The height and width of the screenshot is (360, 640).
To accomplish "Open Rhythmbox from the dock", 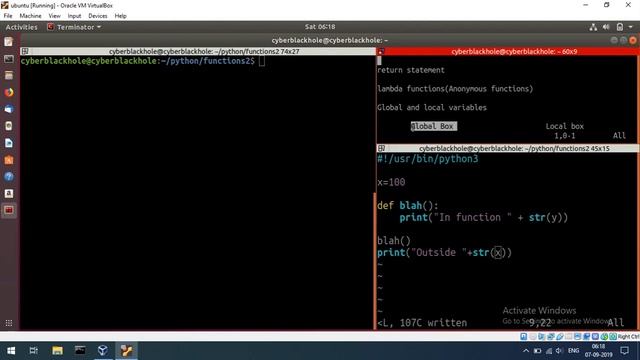I will click(x=9, y=126).
